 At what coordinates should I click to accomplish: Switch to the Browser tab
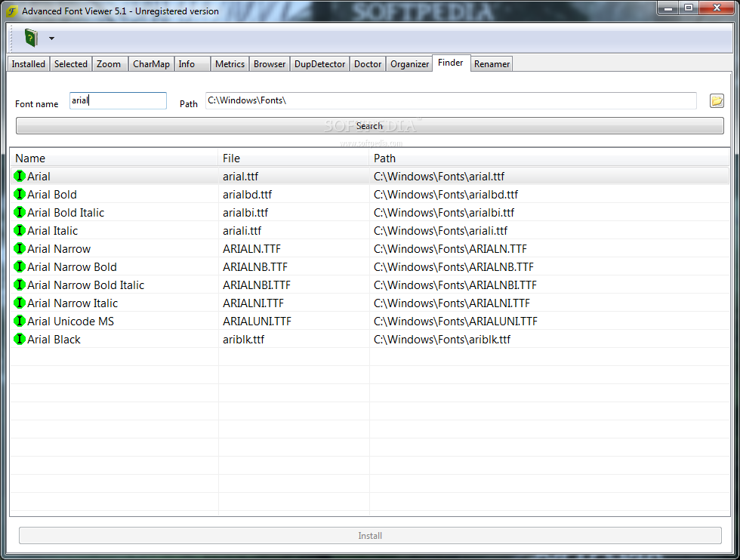pos(270,63)
